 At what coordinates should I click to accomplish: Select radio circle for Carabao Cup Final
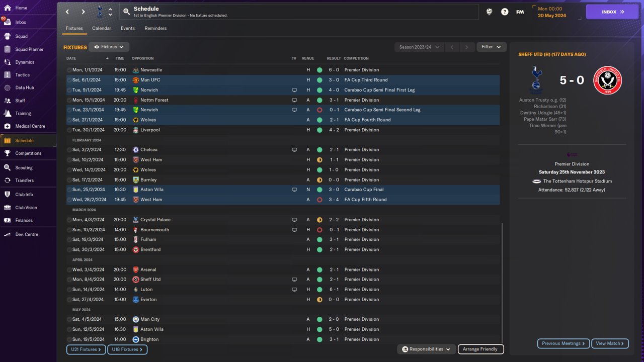point(69,190)
